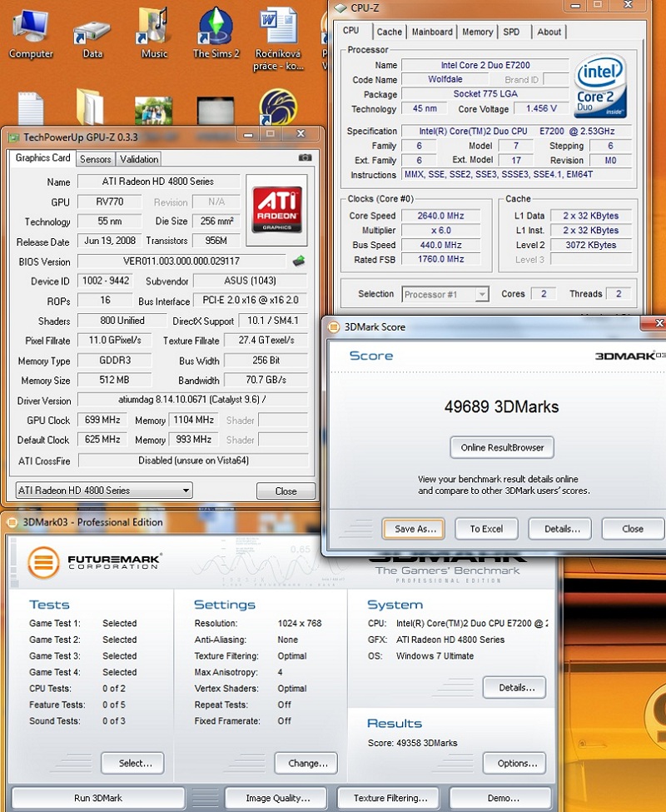Open the blue eagle emblem desktop shortcut

pyautogui.click(x=278, y=107)
